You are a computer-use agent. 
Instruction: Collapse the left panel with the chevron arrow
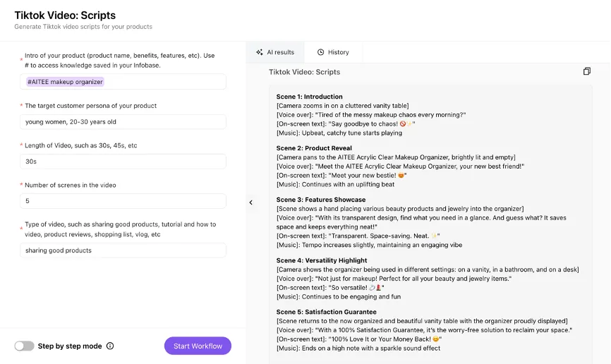(250, 202)
